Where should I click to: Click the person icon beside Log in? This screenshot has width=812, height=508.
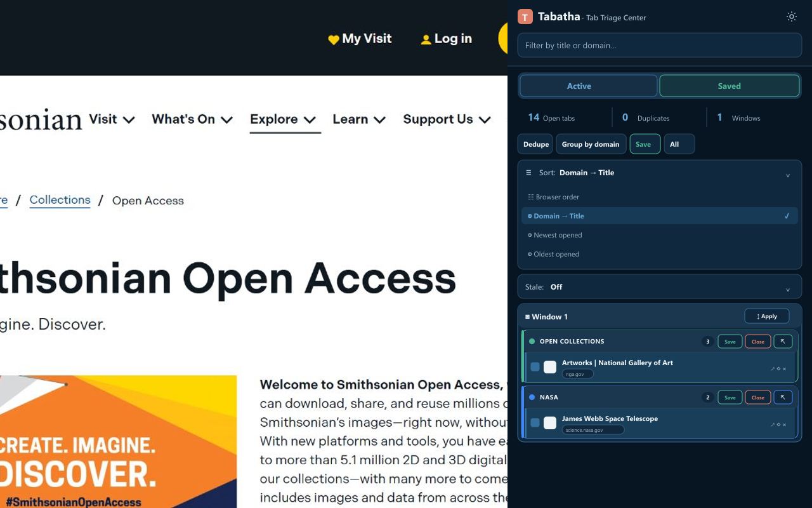pyautogui.click(x=426, y=40)
